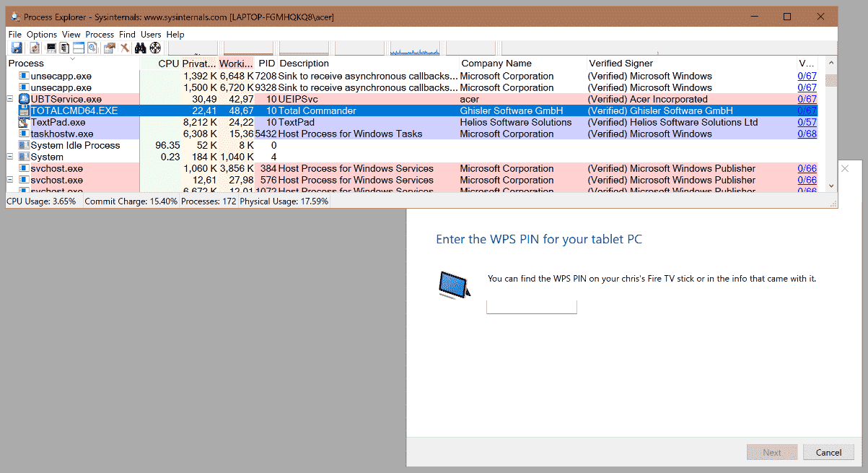Open the 0/67 VirusTotal link for TOTALCMD64.EXE
The height and width of the screenshot is (473, 868).
pyautogui.click(x=807, y=110)
